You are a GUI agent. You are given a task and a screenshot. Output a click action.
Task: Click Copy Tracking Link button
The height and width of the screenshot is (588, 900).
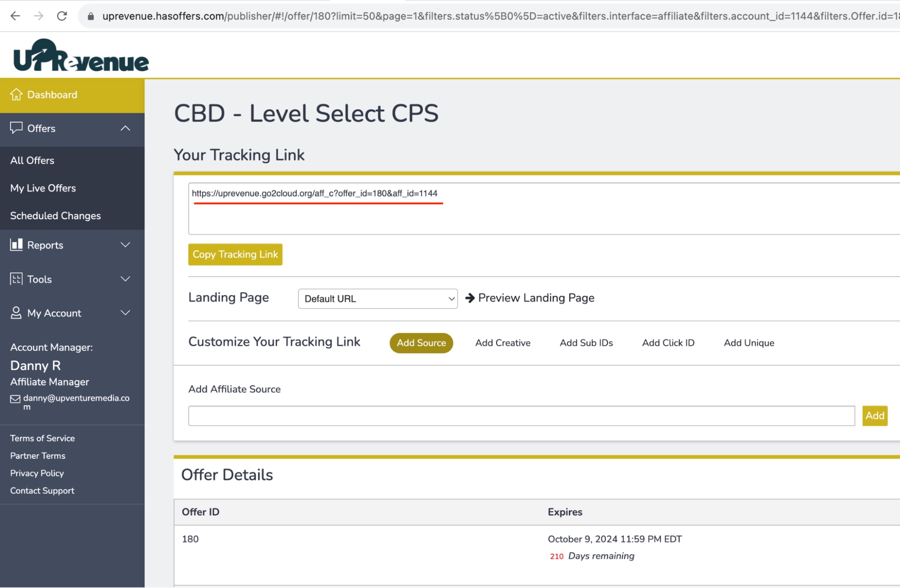click(x=235, y=255)
